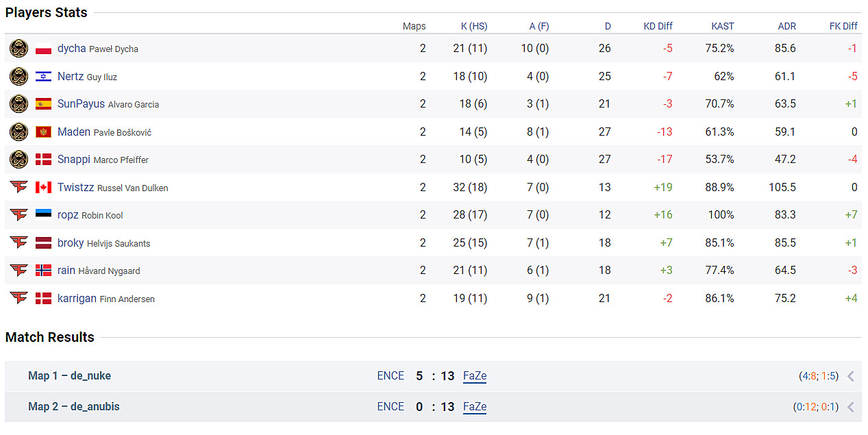Open Twistzz's player profile

[x=75, y=187]
